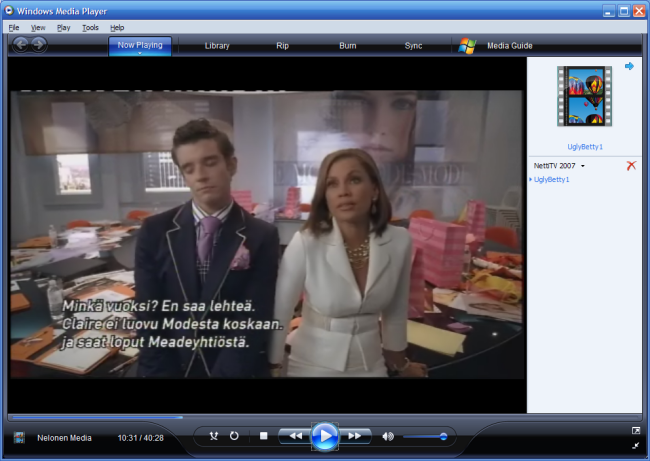
Task: Switch to the Library tab
Action: pos(217,46)
